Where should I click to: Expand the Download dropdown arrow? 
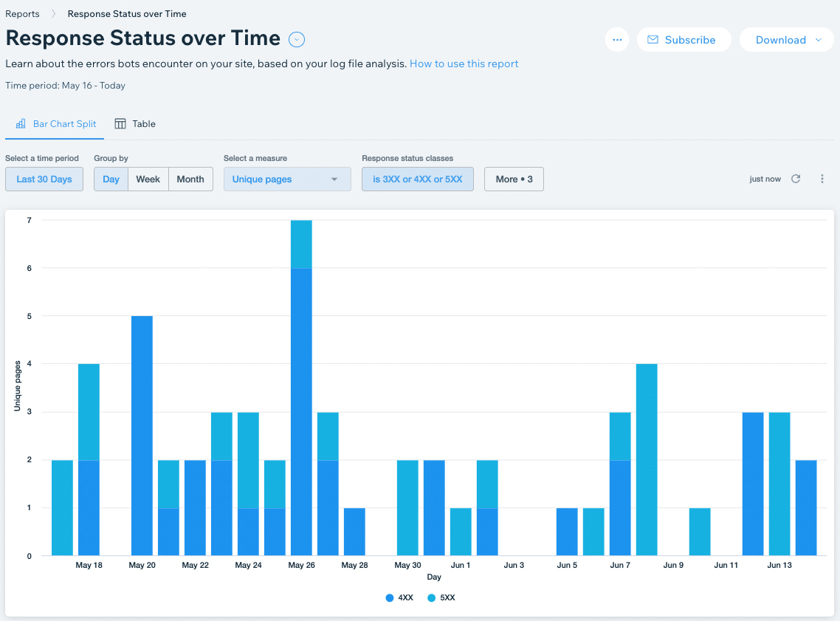click(819, 40)
